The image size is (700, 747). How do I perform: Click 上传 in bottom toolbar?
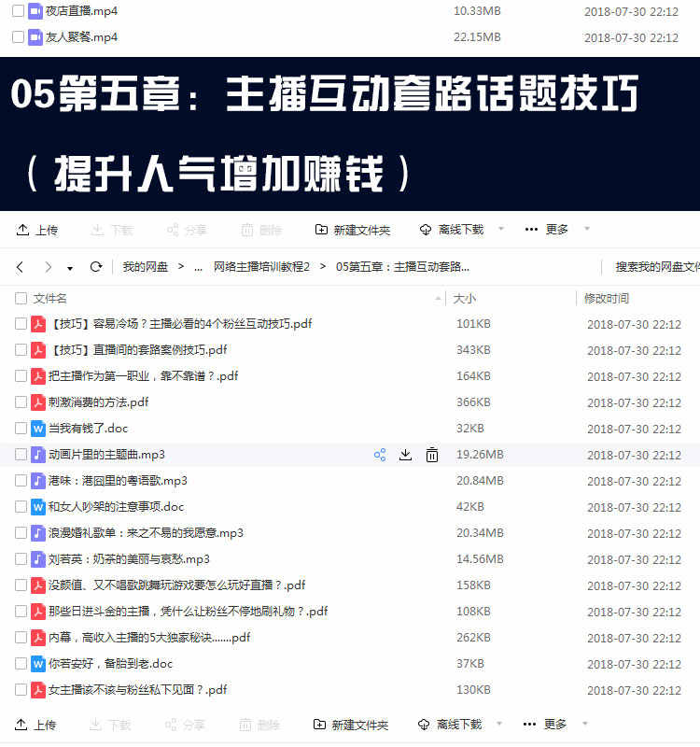click(x=35, y=726)
